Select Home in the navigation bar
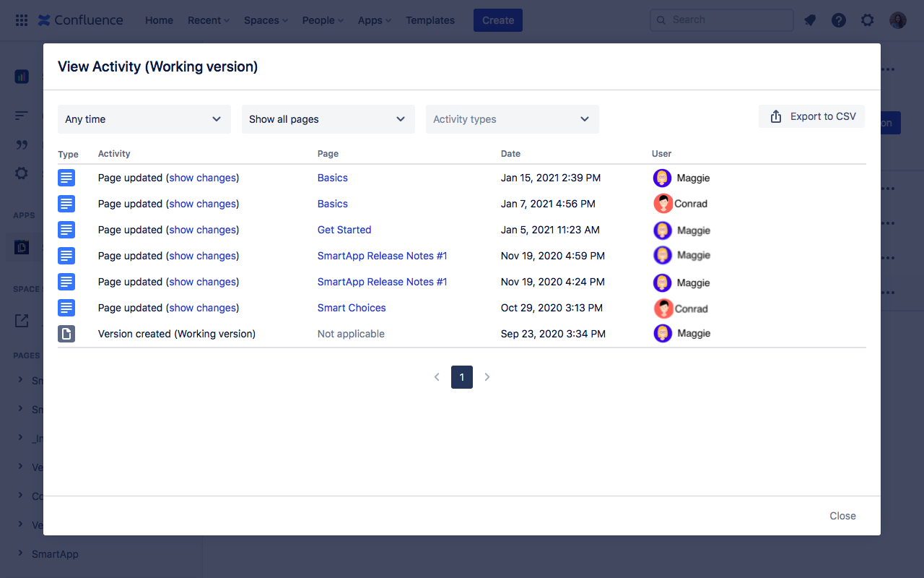 pyautogui.click(x=159, y=20)
